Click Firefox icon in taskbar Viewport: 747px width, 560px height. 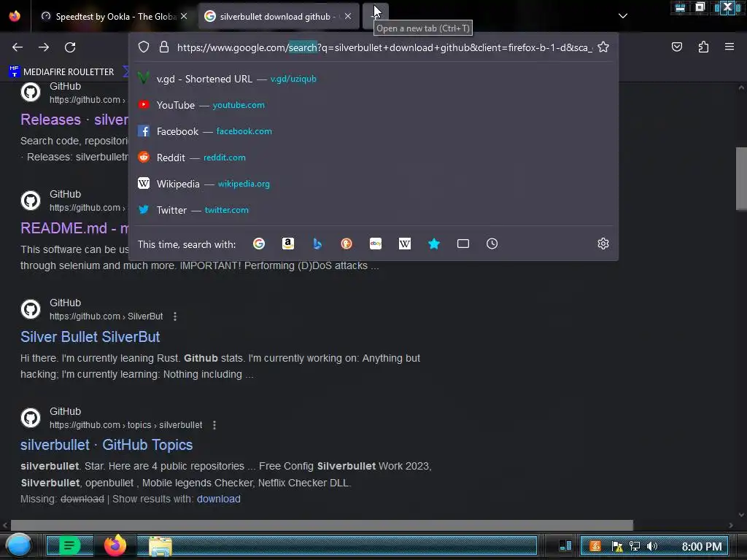coord(115,545)
